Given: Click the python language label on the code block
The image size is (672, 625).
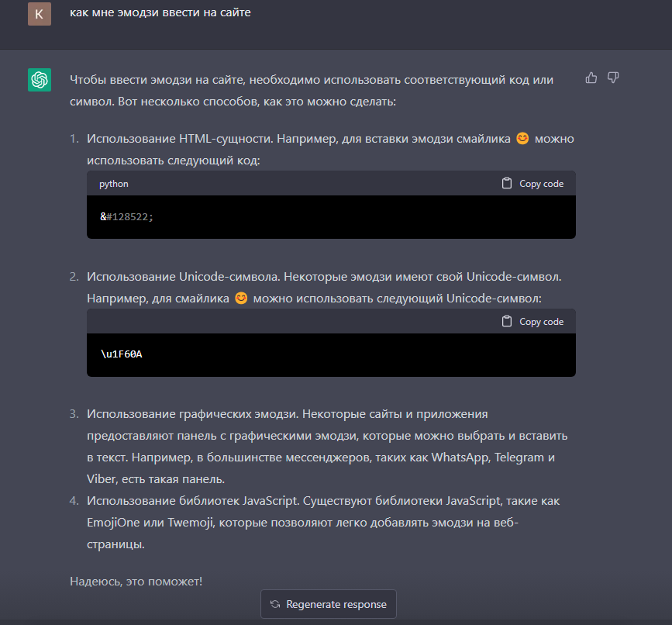Looking at the screenshot, I should coord(114,185).
